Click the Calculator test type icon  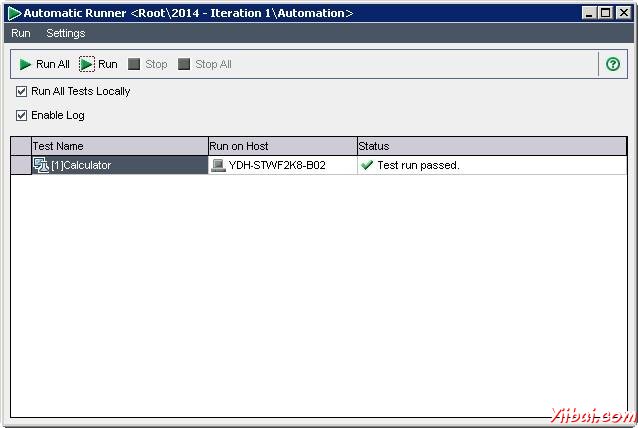tap(41, 165)
